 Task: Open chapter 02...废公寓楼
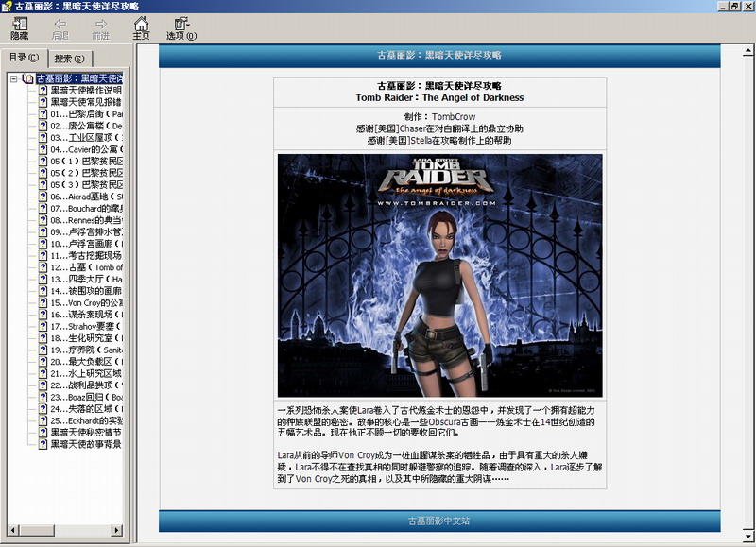[86, 126]
